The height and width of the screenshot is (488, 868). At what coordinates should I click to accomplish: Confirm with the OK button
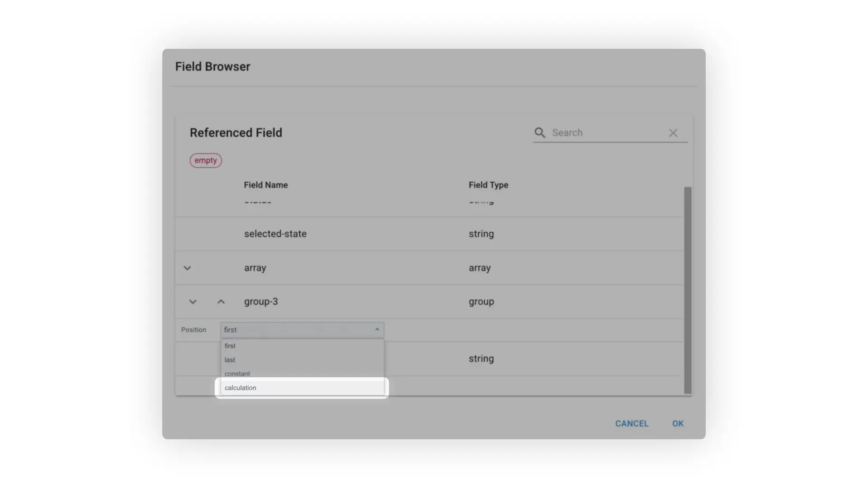click(678, 423)
